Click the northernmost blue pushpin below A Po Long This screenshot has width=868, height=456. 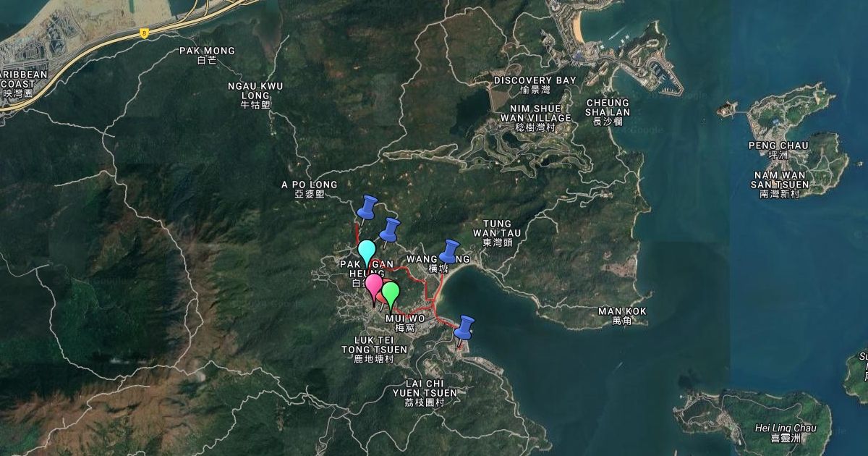pos(369,206)
